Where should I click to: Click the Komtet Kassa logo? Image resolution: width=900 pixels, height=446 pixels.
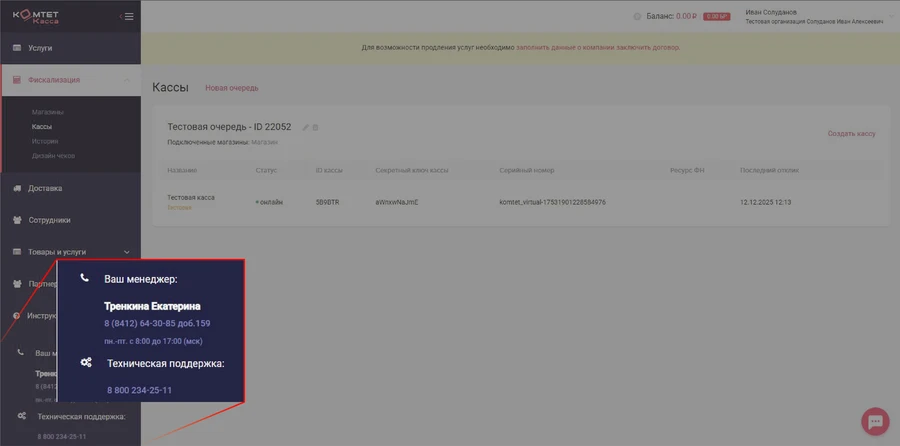35,16
